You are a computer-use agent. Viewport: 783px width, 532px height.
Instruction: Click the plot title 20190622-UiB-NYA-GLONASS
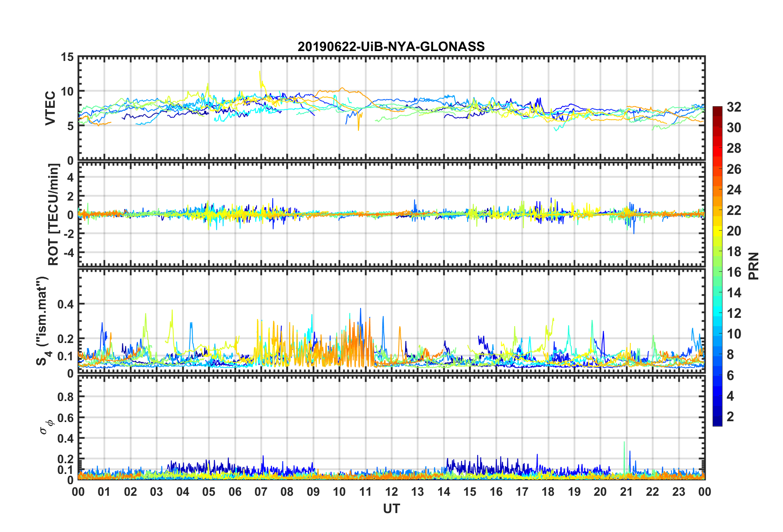(x=391, y=47)
